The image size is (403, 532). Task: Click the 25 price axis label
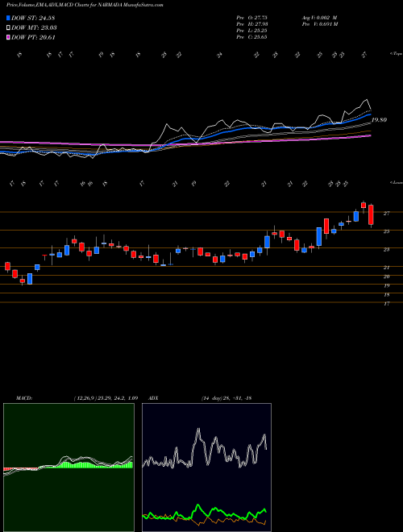point(386,231)
